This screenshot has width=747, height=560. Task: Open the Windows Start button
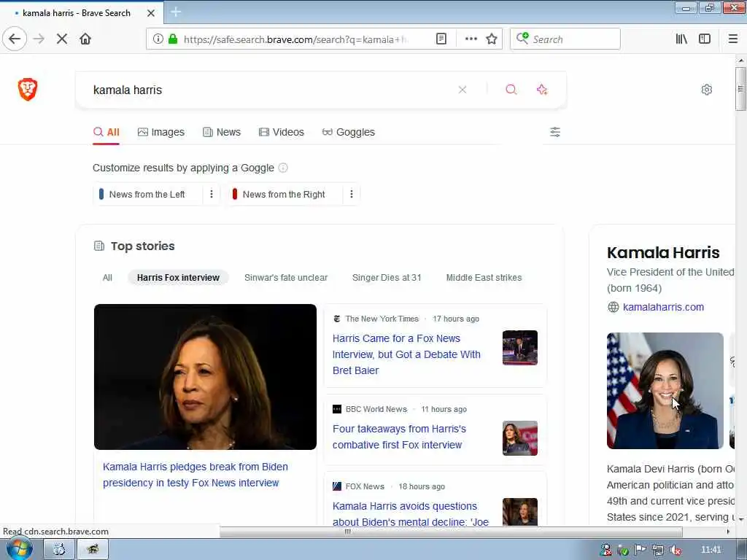tap(19, 549)
